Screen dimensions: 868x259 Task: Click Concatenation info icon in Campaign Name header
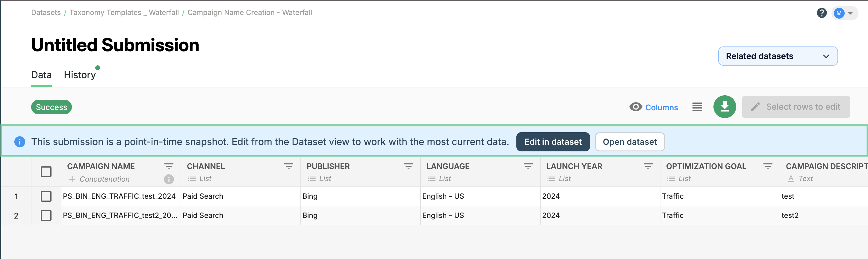(169, 179)
